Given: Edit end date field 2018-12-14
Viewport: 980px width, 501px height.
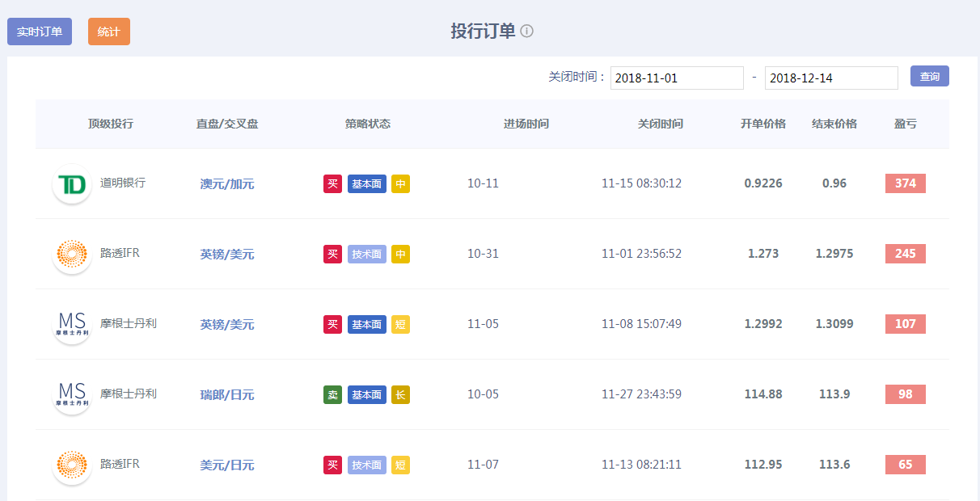Looking at the screenshot, I should 831,78.
